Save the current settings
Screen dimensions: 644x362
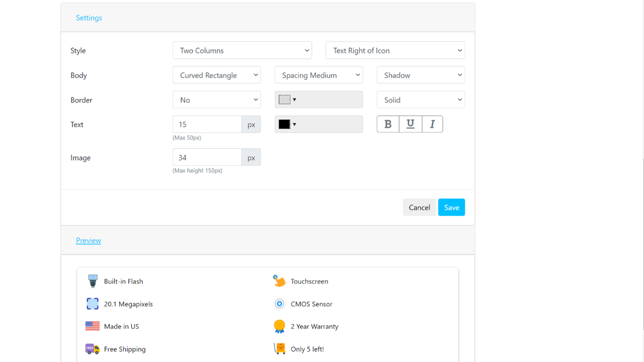coord(451,207)
